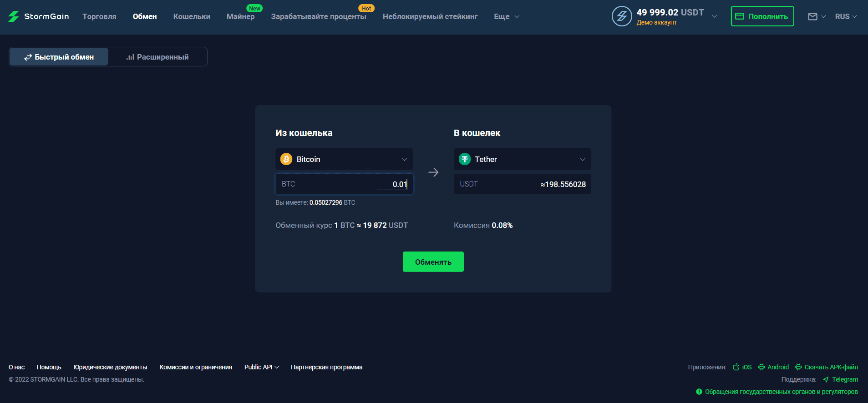Click the Пополнить button
This screenshot has width=868, height=403.
[762, 16]
